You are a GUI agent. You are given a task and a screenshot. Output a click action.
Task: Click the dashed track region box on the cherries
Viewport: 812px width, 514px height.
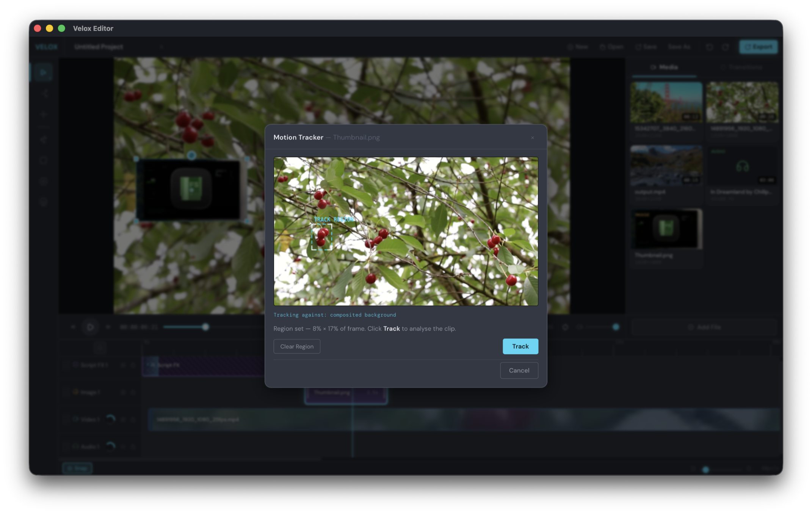click(321, 237)
